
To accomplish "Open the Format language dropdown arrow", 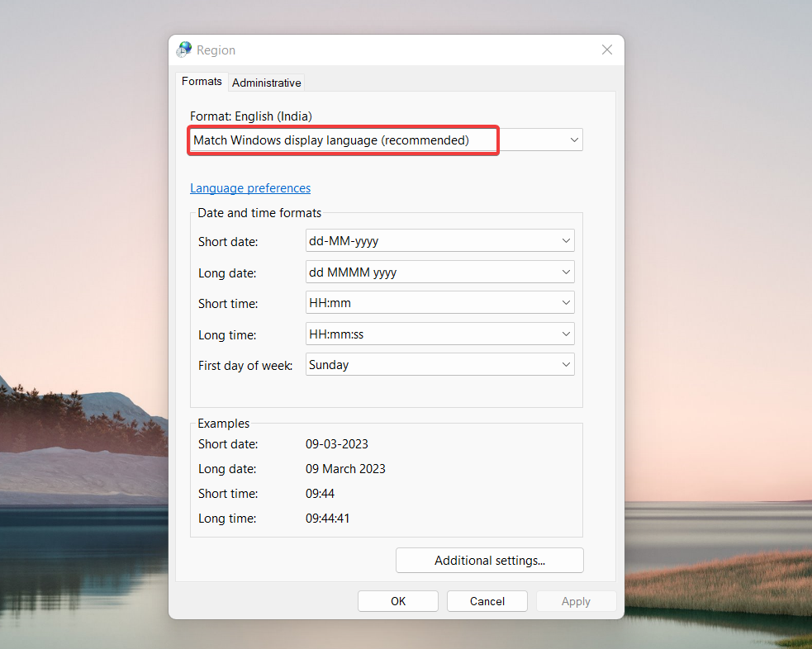I will [574, 140].
